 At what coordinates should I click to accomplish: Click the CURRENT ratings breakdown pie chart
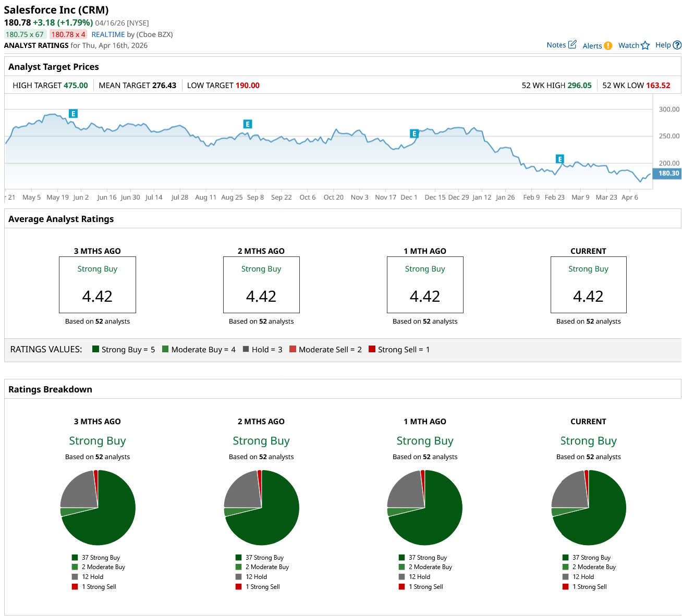[x=588, y=508]
